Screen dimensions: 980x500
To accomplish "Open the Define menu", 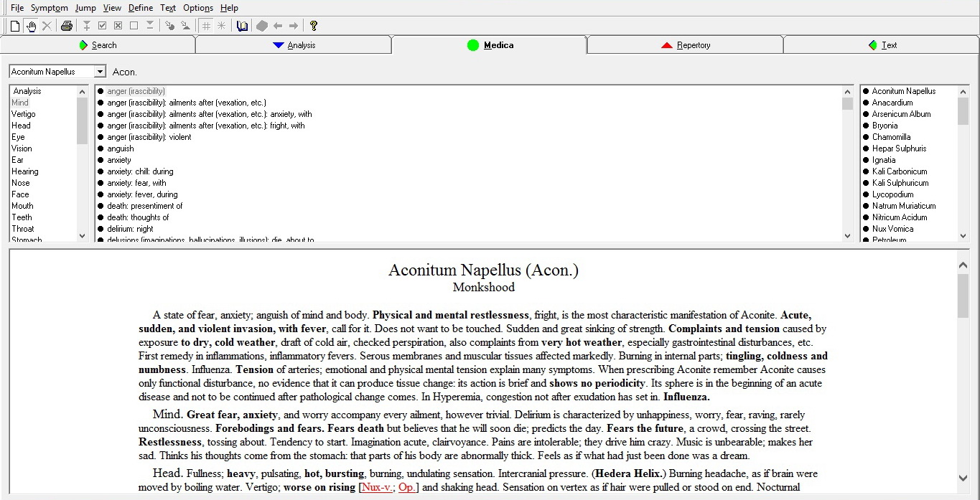I will 141,8.
